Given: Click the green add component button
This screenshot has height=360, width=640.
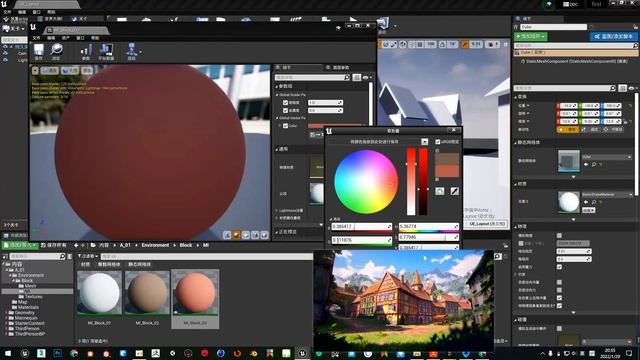Looking at the screenshot, I should click(531, 36).
